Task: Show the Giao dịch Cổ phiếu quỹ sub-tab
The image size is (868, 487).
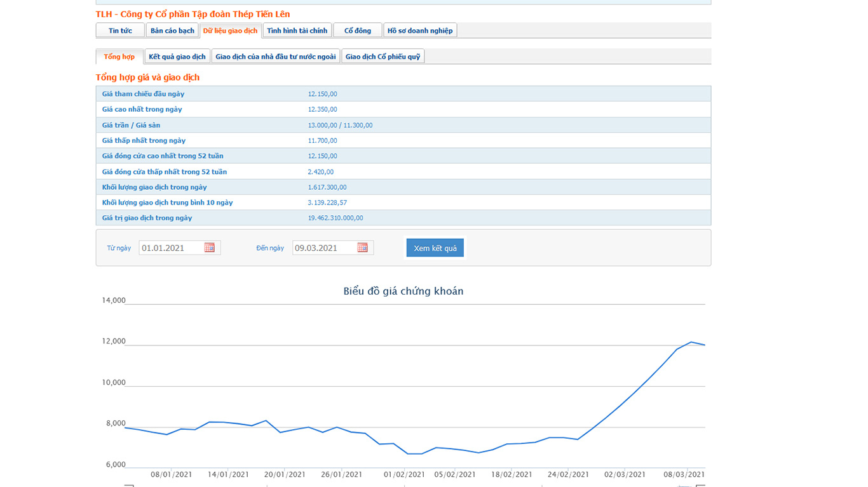Action: (x=383, y=57)
